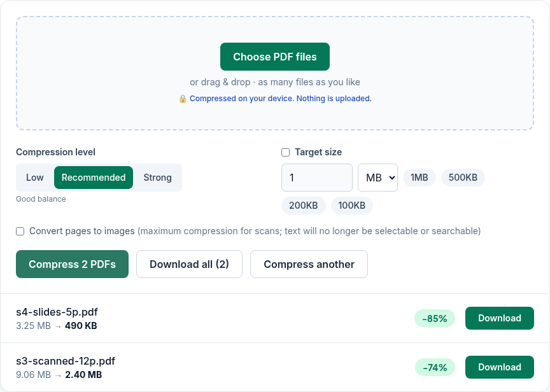This screenshot has width=550, height=392.
Task: Pick the 100KB preset chip
Action: (351, 206)
